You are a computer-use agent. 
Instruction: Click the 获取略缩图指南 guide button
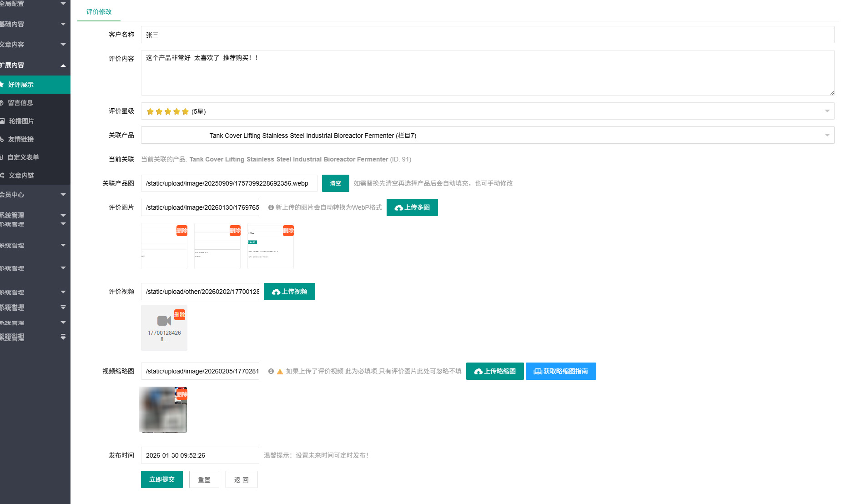(x=560, y=371)
